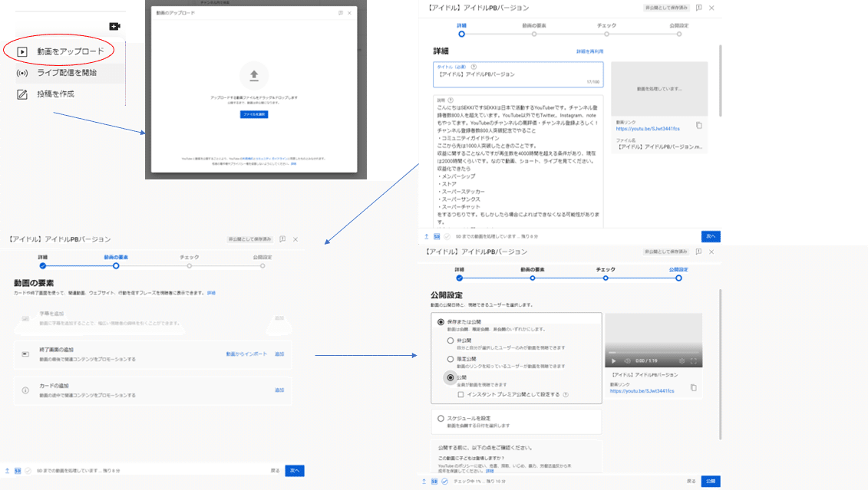Click the live broadcast icon beside ライブ配信を開始

click(22, 73)
